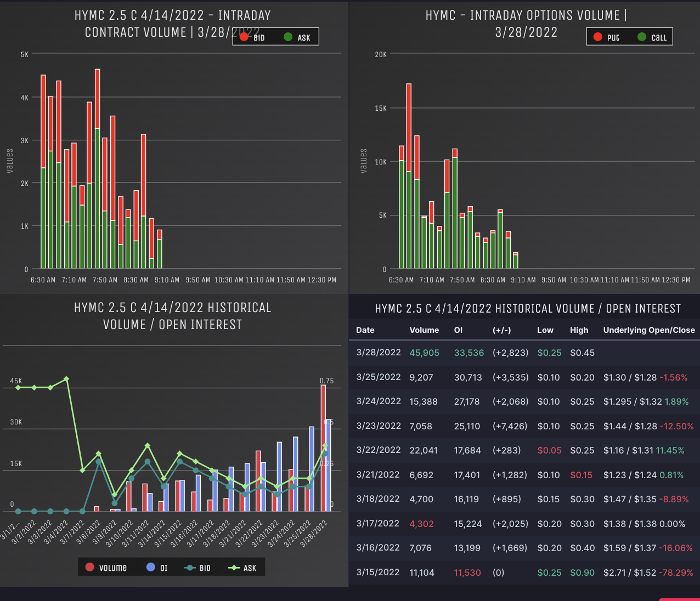This screenshot has height=601, width=700.
Task: Toggle VOLUME series in historical chart legend
Action: (x=106, y=568)
